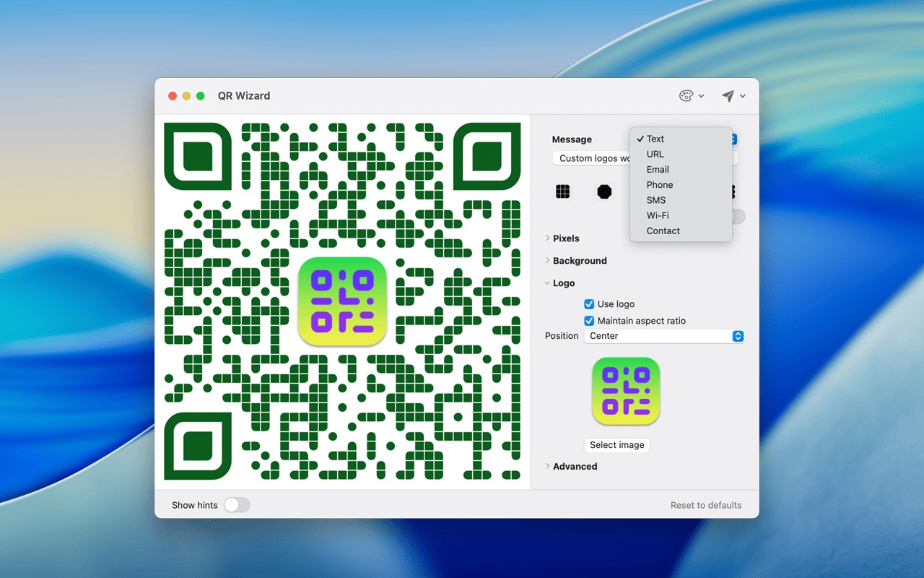Choose Text in the message type menu
924x578 pixels.
pos(681,139)
